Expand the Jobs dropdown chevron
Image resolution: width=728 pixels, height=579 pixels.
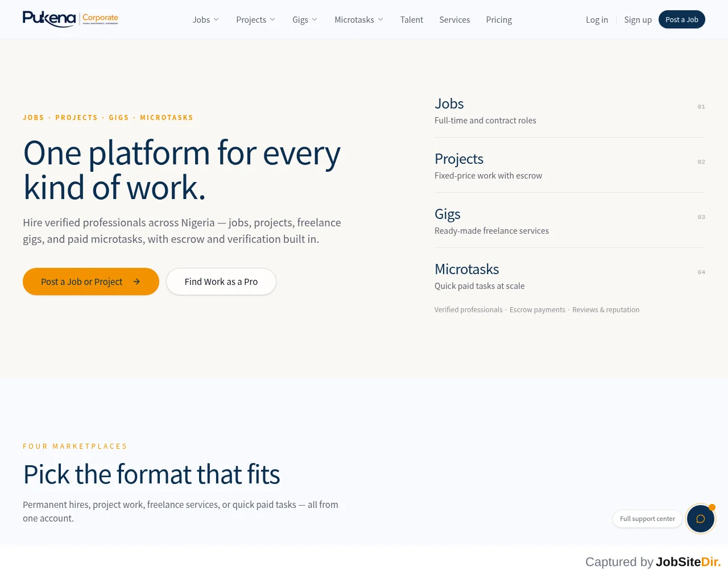coord(216,19)
